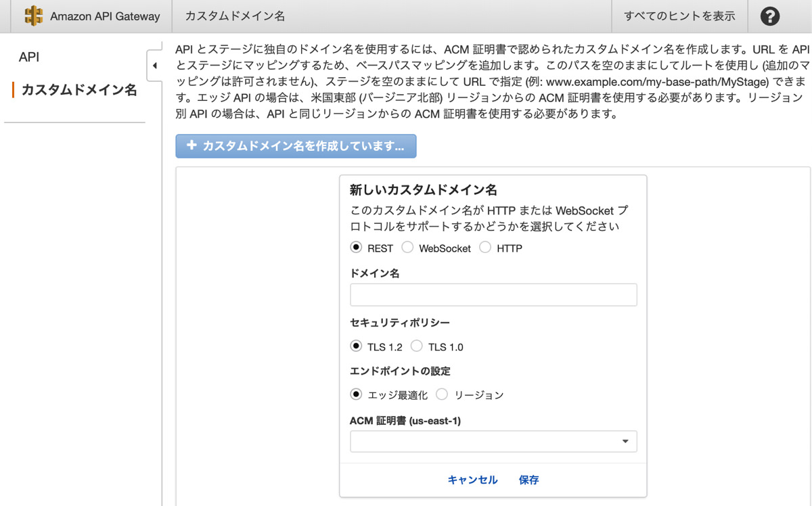812x506 pixels.
Task: Click the plus icon on the create custom domain button
Action: coord(191,146)
